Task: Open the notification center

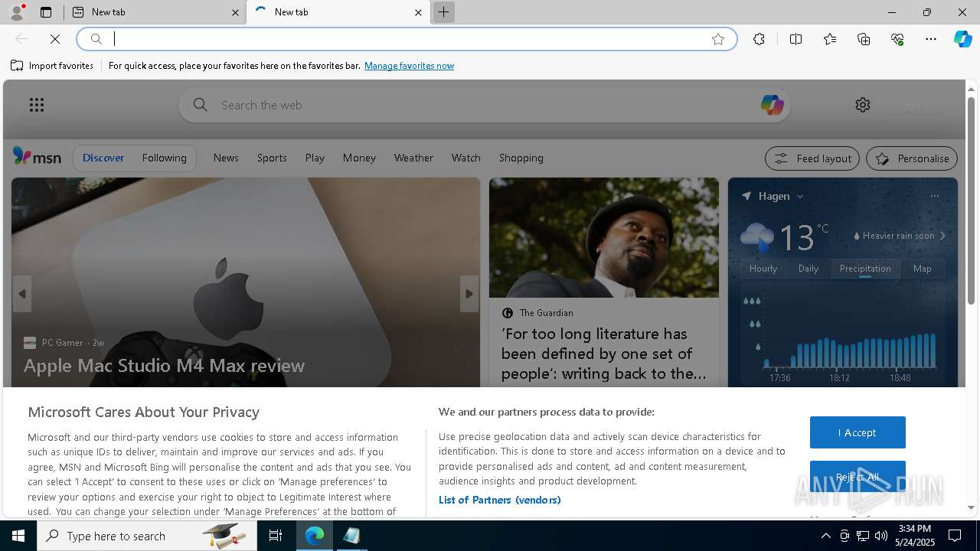Action: (x=955, y=536)
